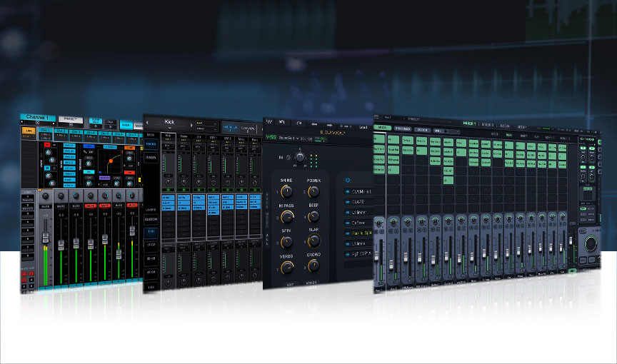617x364 pixels.
Task: Unmute the seventh strip with red MUTE
Action: [x=132, y=205]
